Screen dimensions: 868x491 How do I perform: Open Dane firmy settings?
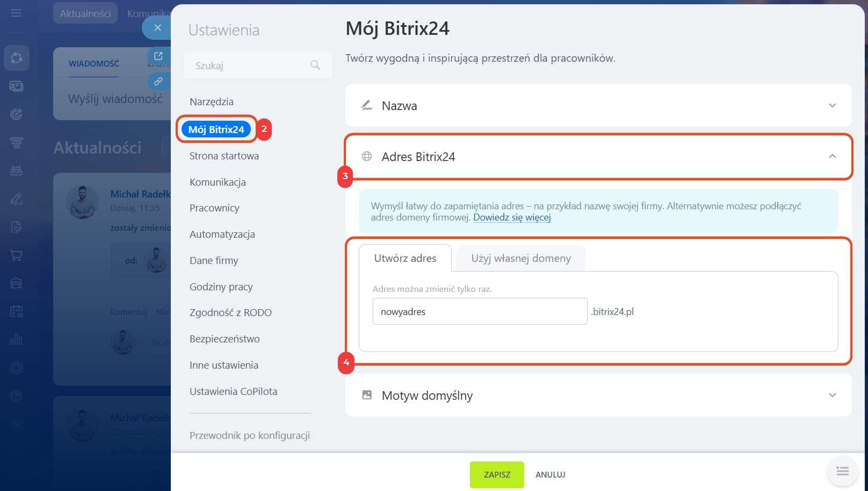[214, 260]
